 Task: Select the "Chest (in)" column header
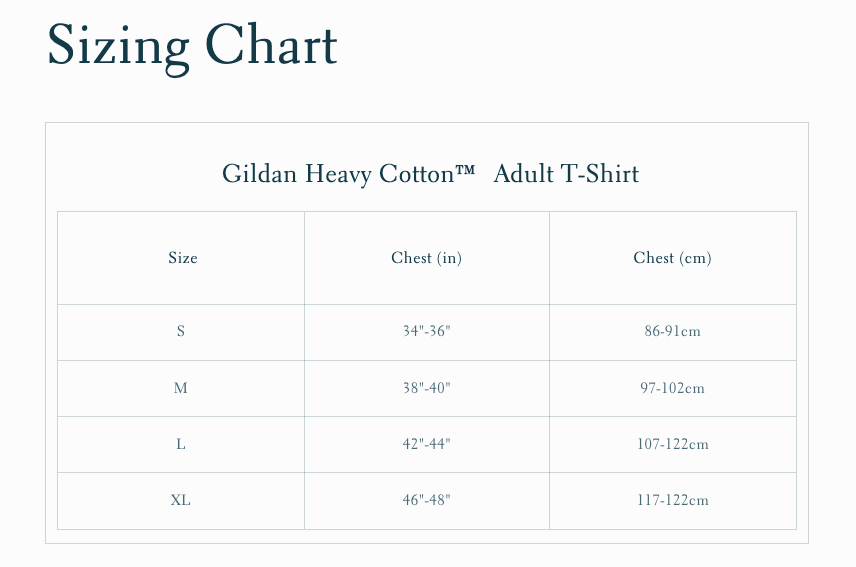click(426, 258)
